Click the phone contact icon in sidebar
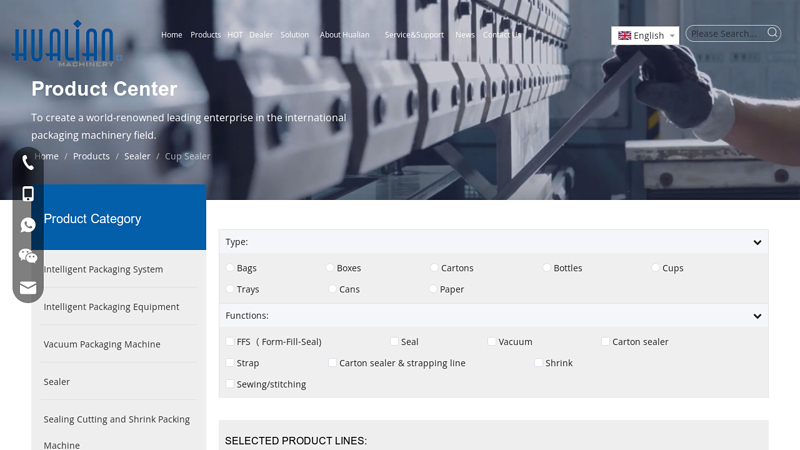The image size is (800, 450). pyautogui.click(x=28, y=163)
